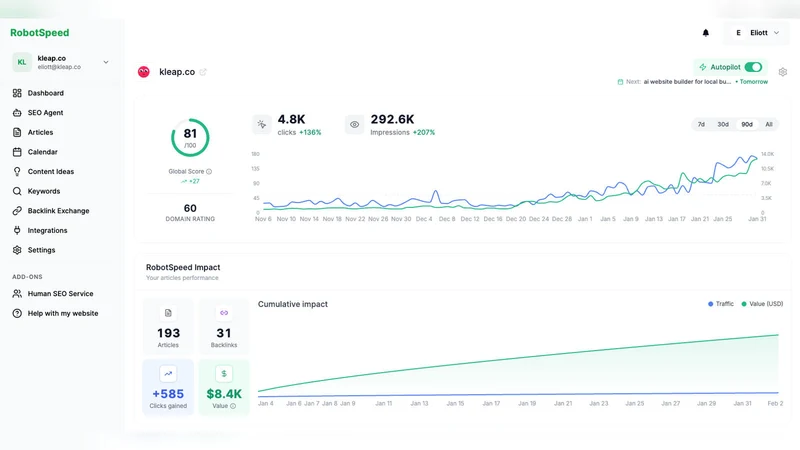Screen dimensions: 800x450
Task: Open site settings gear near Autopilot
Action: click(783, 72)
